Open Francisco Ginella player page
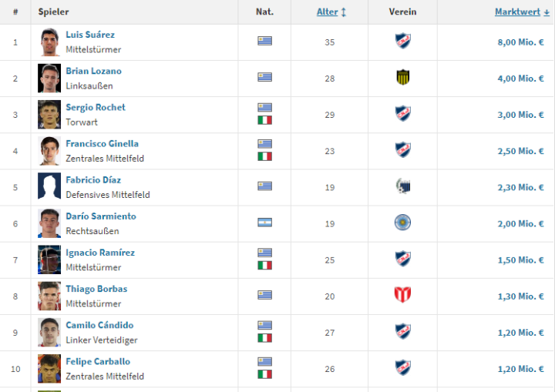This screenshot has width=555, height=392. click(101, 143)
